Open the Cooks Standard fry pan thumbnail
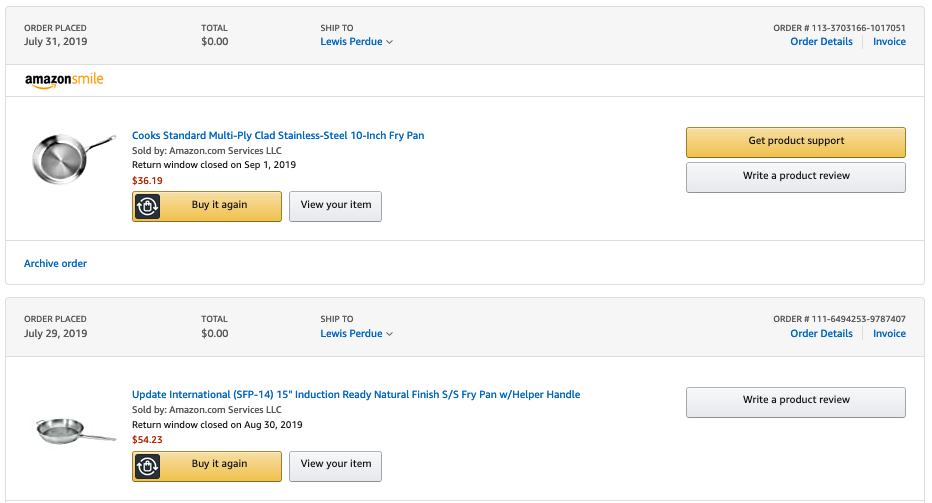 tap(73, 158)
